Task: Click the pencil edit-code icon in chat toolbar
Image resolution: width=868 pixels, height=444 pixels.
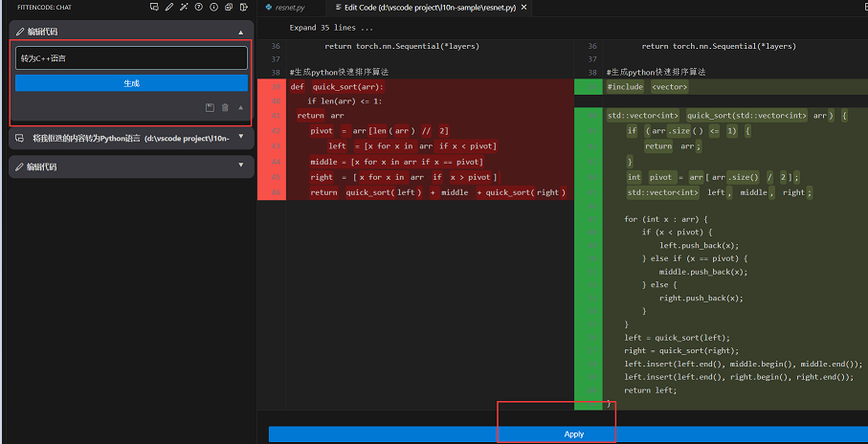Action: (x=169, y=8)
